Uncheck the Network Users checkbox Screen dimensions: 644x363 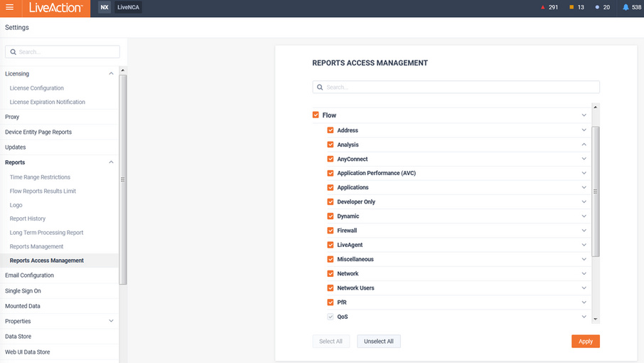coord(331,288)
